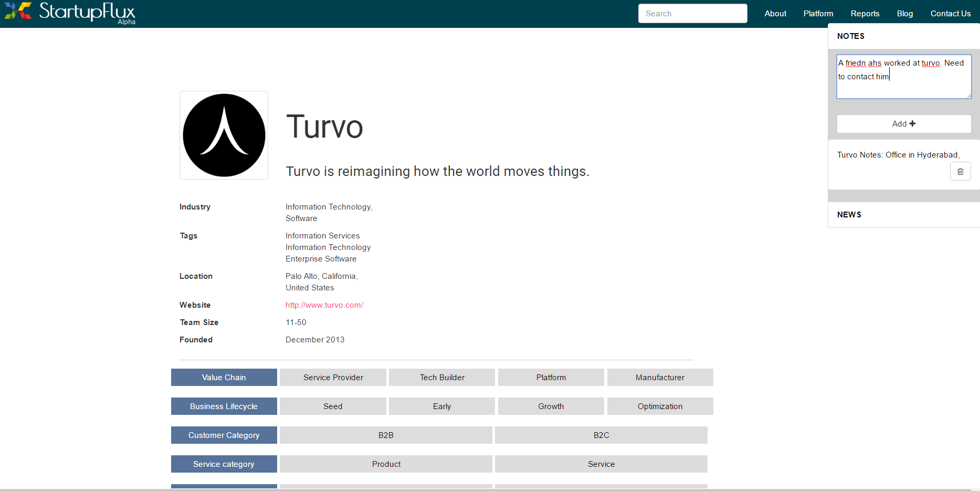Toggle the Tech Builder option

click(442, 378)
